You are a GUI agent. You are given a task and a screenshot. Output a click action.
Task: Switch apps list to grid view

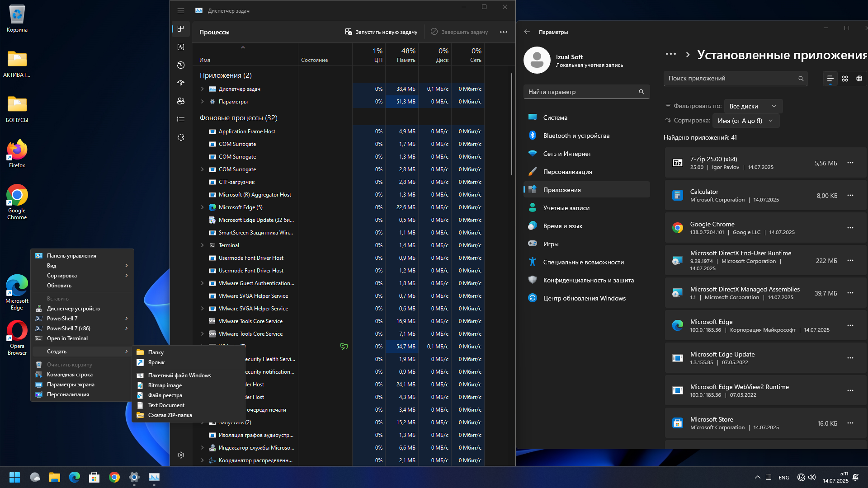844,79
